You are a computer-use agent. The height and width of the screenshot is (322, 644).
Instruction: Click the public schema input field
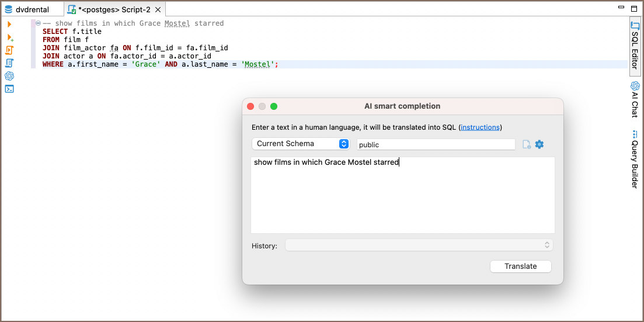point(436,144)
